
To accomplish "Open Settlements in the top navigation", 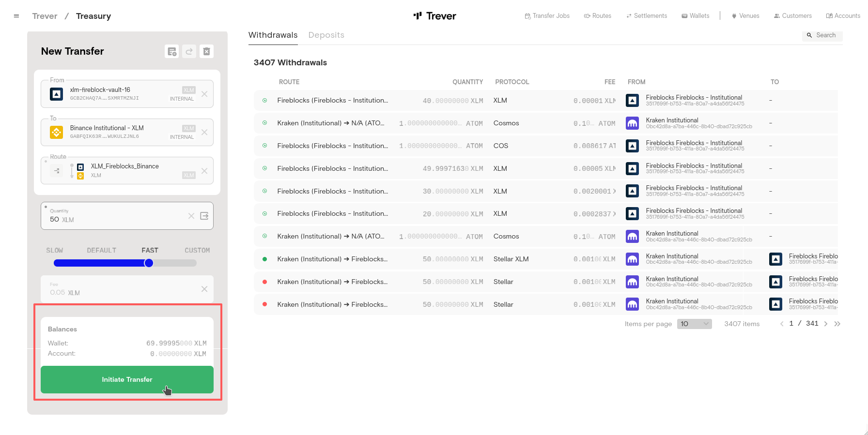I will tap(647, 16).
